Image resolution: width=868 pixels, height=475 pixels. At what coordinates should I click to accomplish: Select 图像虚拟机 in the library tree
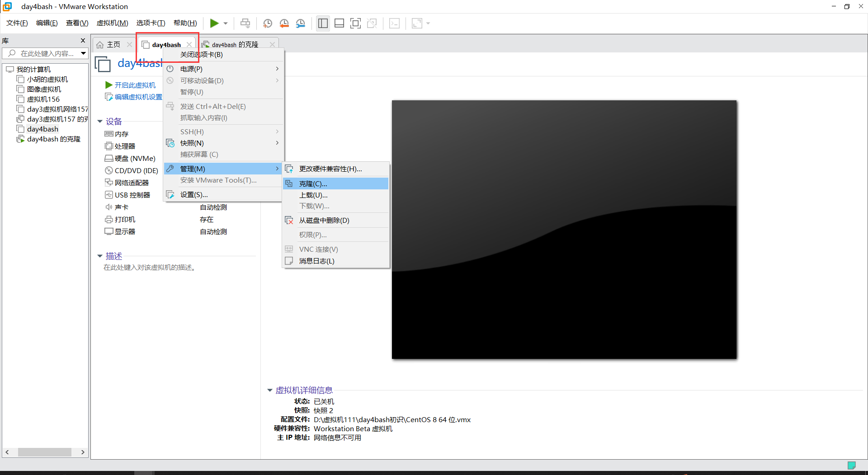click(44, 89)
